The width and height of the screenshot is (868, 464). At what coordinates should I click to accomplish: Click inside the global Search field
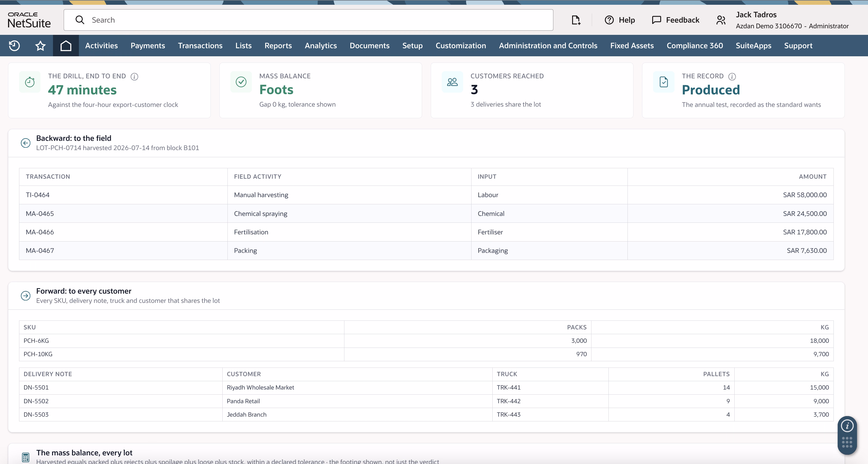coord(308,20)
